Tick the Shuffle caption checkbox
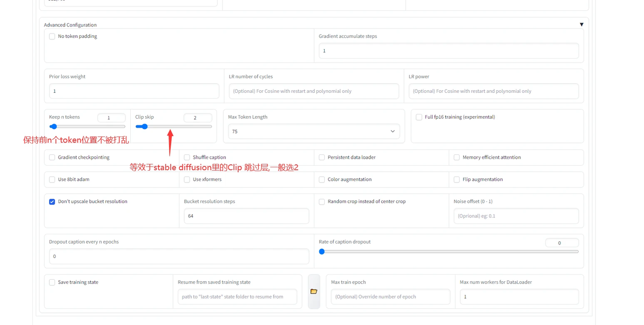 (187, 157)
